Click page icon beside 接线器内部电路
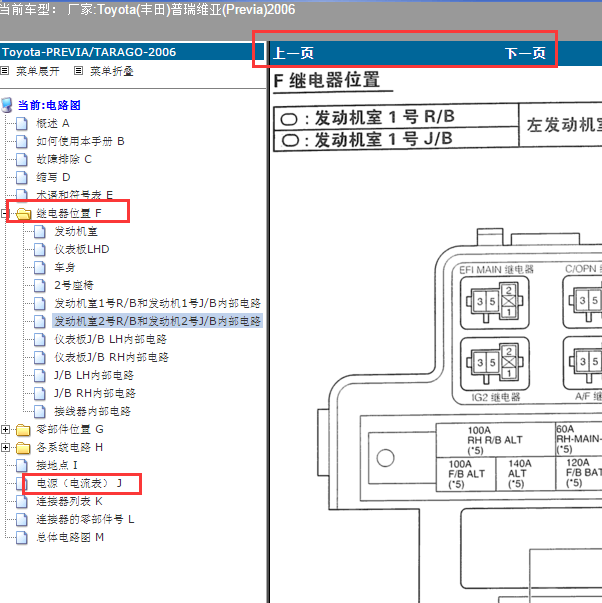 [x=40, y=411]
